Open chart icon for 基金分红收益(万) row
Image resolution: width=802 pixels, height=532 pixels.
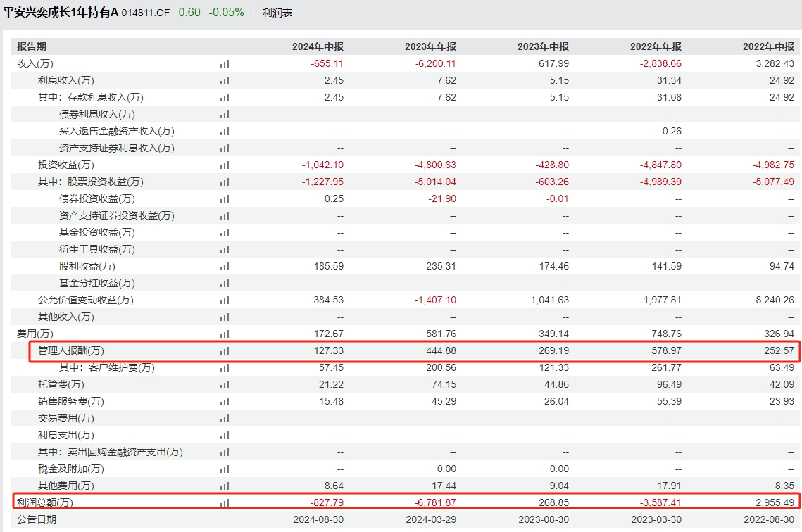[x=225, y=283]
